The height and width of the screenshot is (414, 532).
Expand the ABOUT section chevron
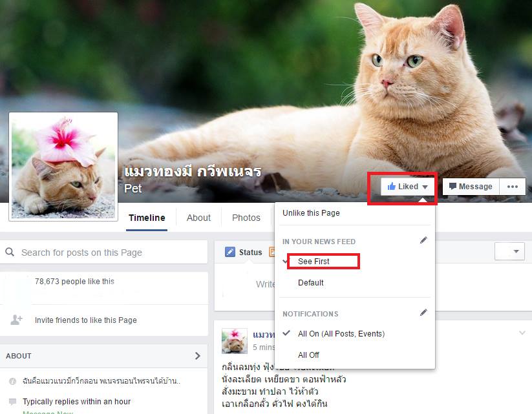(x=197, y=356)
